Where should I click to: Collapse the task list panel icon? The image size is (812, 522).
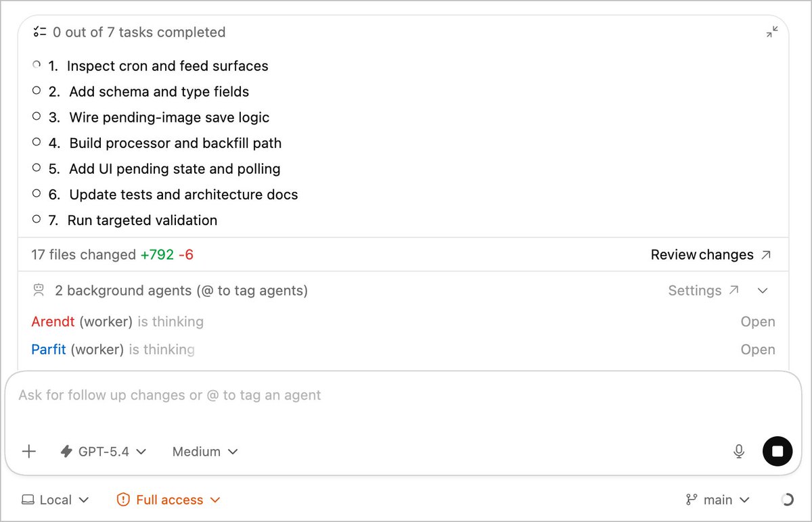(771, 32)
